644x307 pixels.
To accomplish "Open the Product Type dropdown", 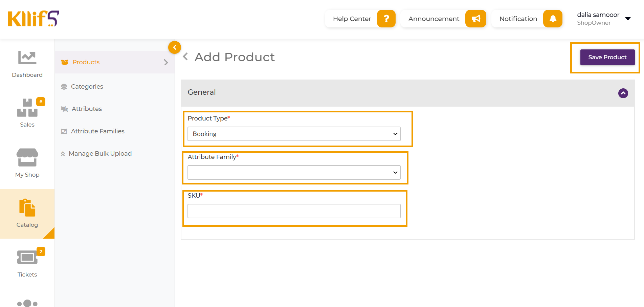I will [294, 134].
